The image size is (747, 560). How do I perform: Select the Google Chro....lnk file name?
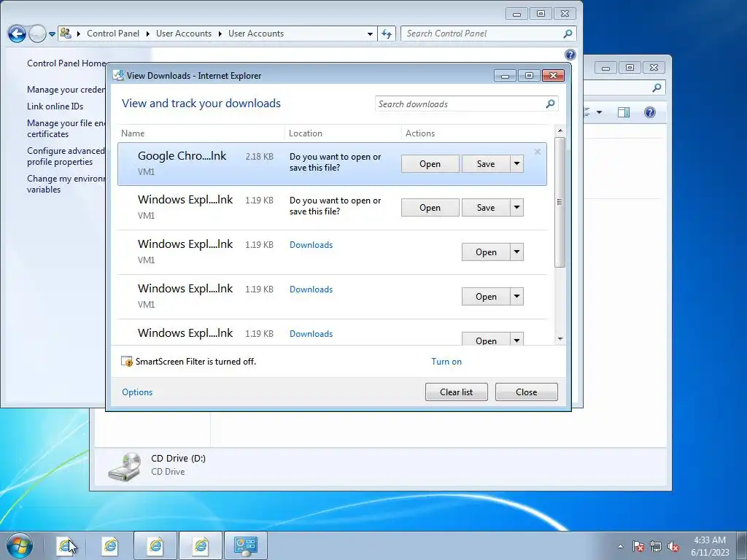182,156
